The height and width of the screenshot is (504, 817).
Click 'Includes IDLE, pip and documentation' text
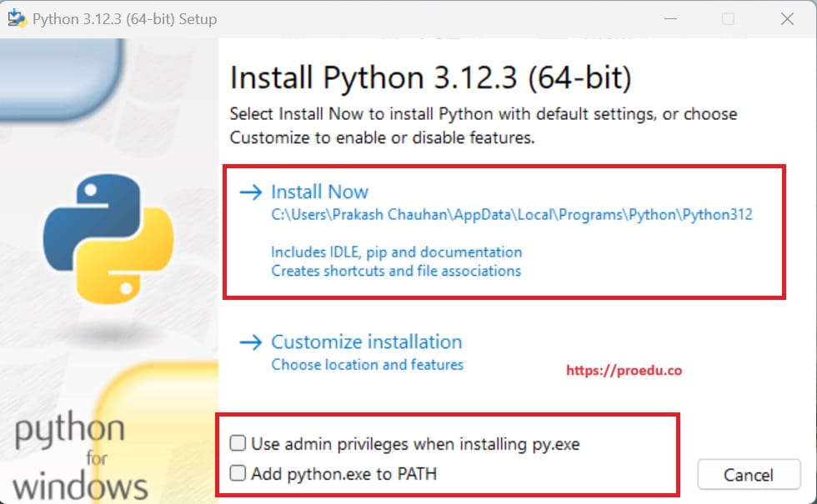click(x=397, y=252)
